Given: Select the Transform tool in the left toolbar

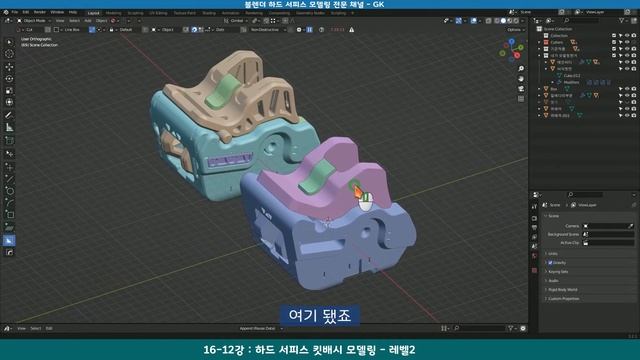Looking at the screenshot, I should pos(9,102).
